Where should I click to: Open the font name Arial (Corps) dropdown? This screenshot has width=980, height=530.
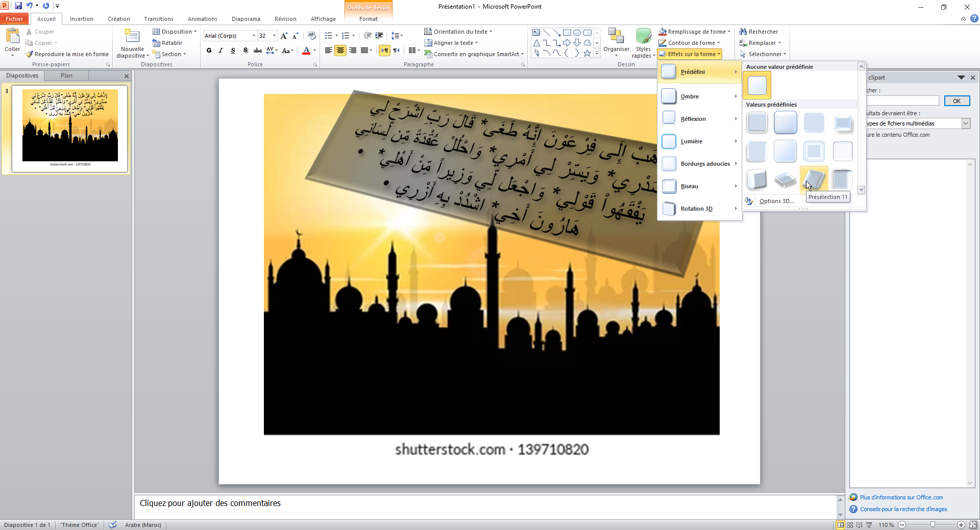coord(254,36)
